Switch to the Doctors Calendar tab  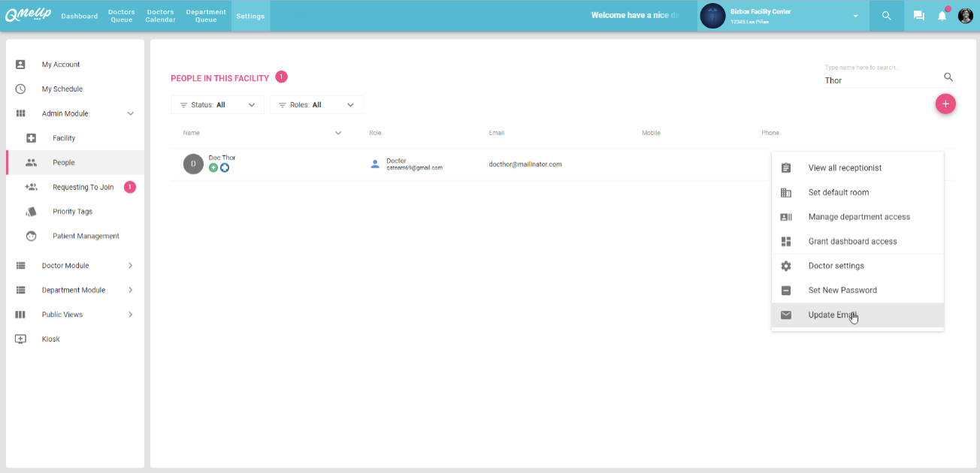click(160, 16)
